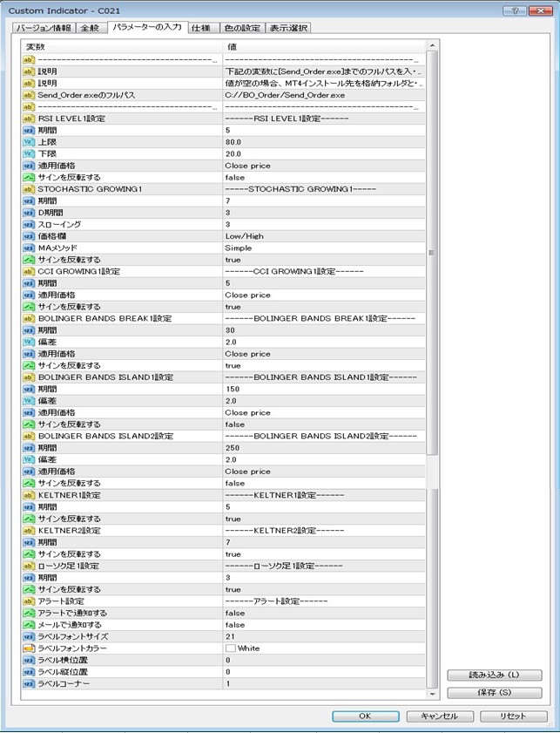Select the C://BO_Order/Send_Order.exe path value
The height and width of the screenshot is (733, 560).
point(285,95)
